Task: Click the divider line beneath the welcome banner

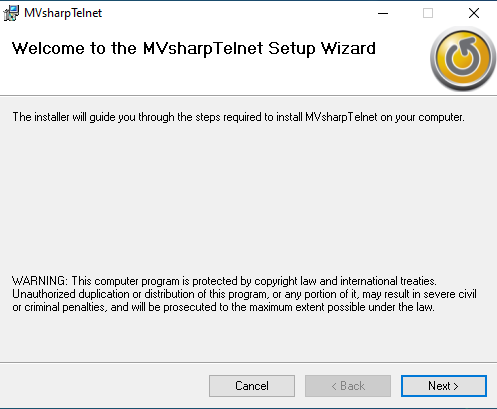Action: (x=248, y=96)
